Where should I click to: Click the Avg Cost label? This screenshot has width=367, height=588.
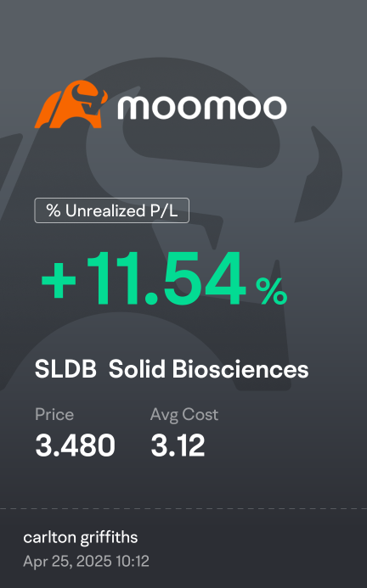(x=184, y=415)
